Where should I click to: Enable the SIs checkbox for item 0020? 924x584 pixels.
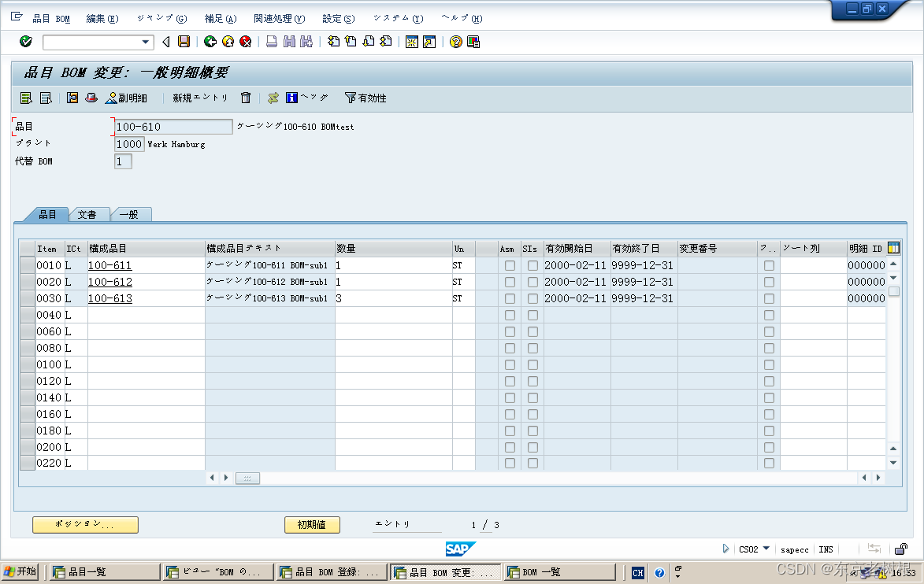point(533,282)
